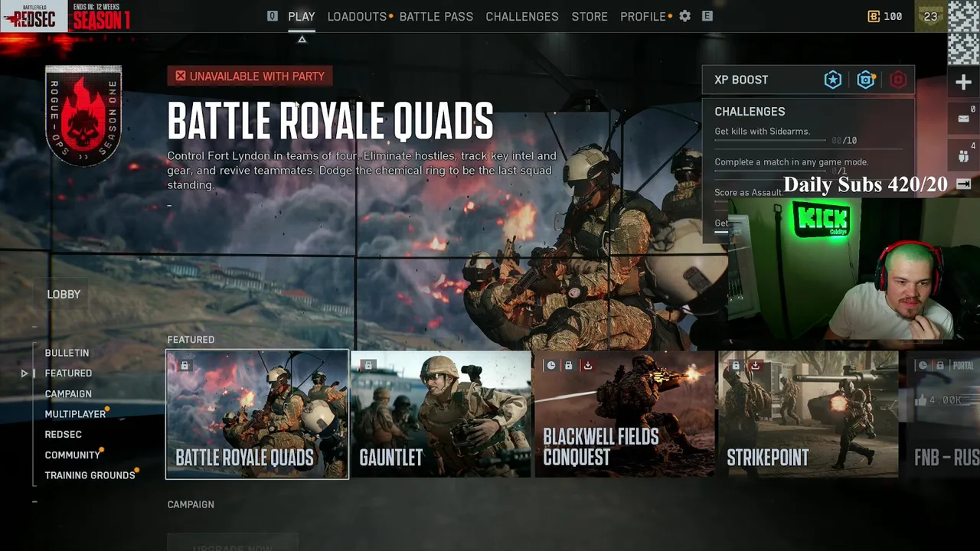Viewport: 980px width, 551px height.
Task: Click the download icon on Blackwell Fields Conquest tile
Action: coord(587,366)
